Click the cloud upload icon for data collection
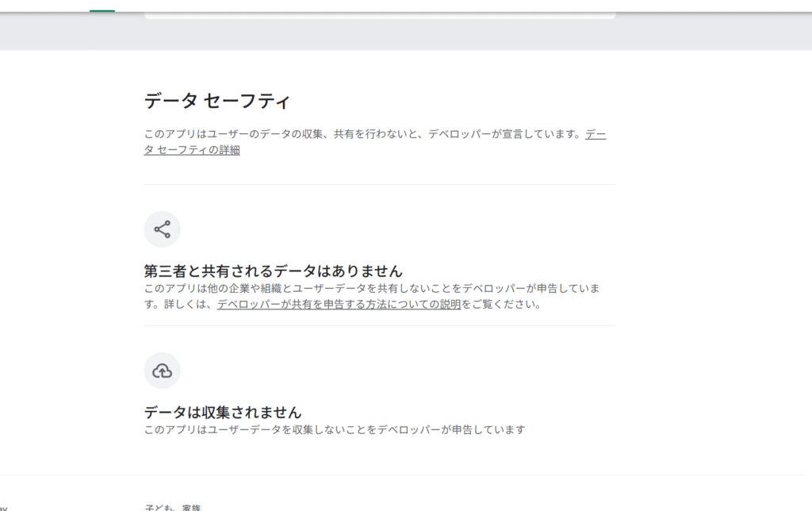Image resolution: width=812 pixels, height=511 pixels. (162, 371)
